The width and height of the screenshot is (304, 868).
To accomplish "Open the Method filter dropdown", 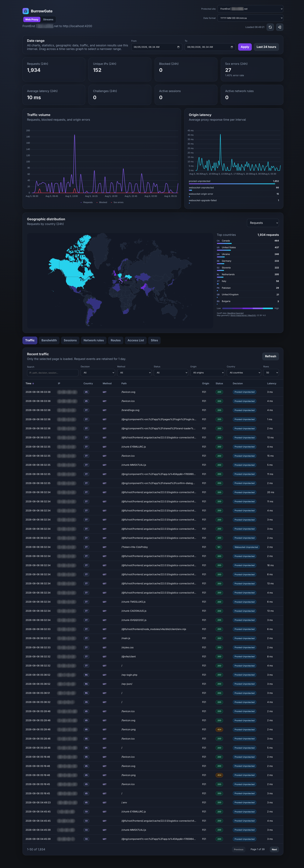I will pos(134,373).
